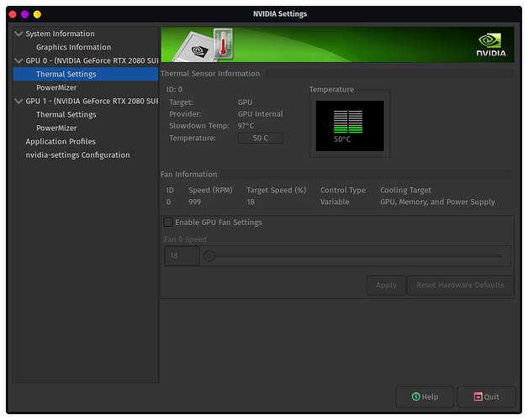Open PowerMizer under GPU 0
The height and width of the screenshot is (420, 528).
[56, 87]
